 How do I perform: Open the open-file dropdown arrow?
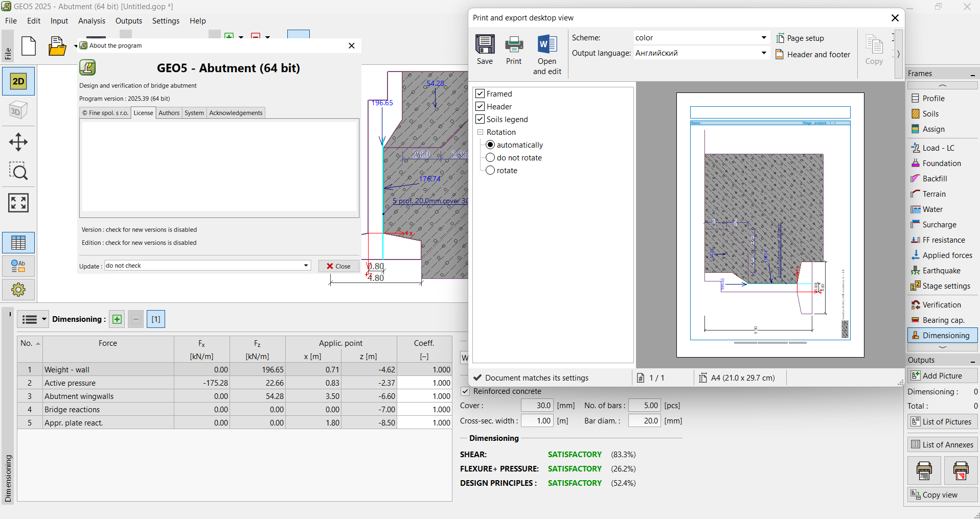pyautogui.click(x=75, y=46)
